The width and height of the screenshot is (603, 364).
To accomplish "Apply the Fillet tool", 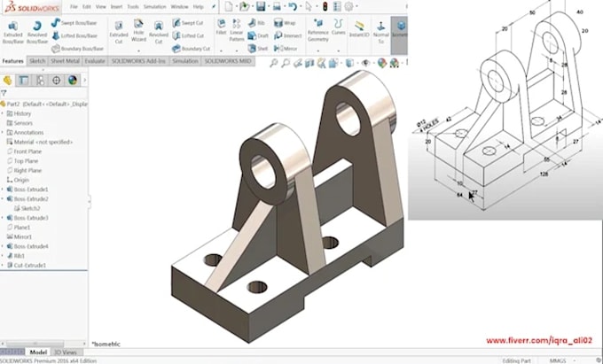I will (221, 27).
